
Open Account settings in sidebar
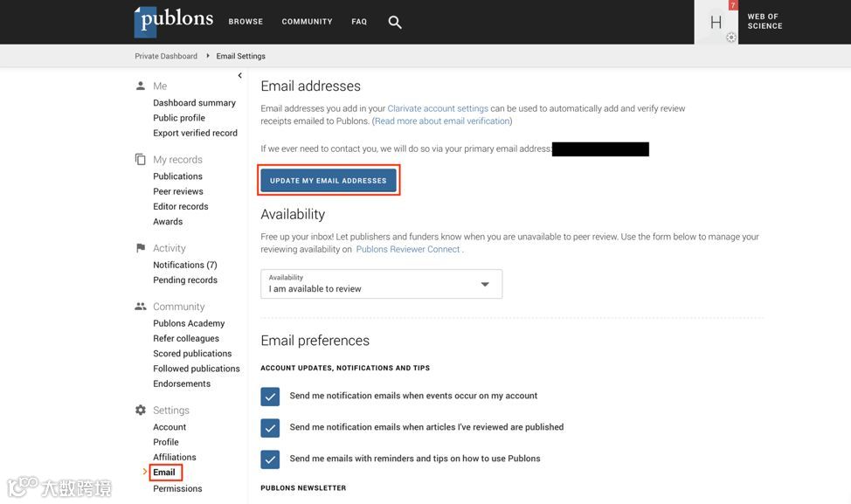170,427
